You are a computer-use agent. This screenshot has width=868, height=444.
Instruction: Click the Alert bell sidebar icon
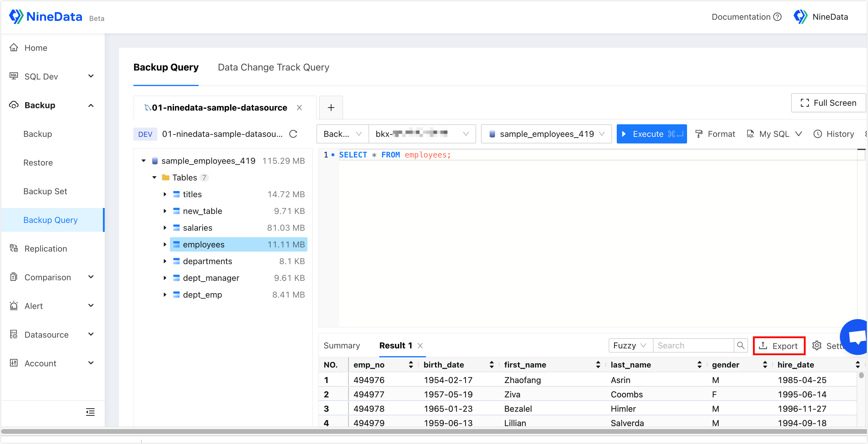[x=14, y=306]
